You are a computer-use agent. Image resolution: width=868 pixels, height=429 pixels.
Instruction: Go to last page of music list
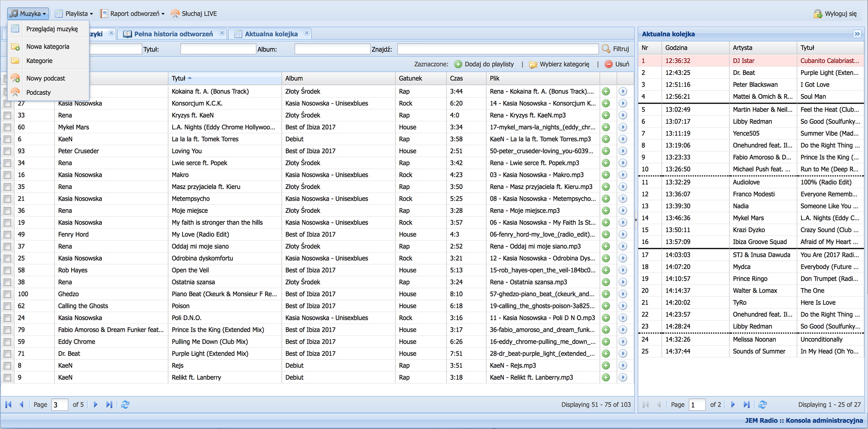(109, 404)
